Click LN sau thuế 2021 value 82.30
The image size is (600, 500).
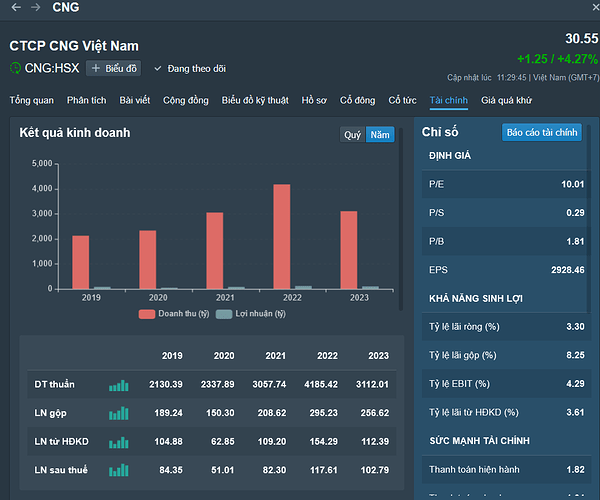pyautogui.click(x=274, y=470)
